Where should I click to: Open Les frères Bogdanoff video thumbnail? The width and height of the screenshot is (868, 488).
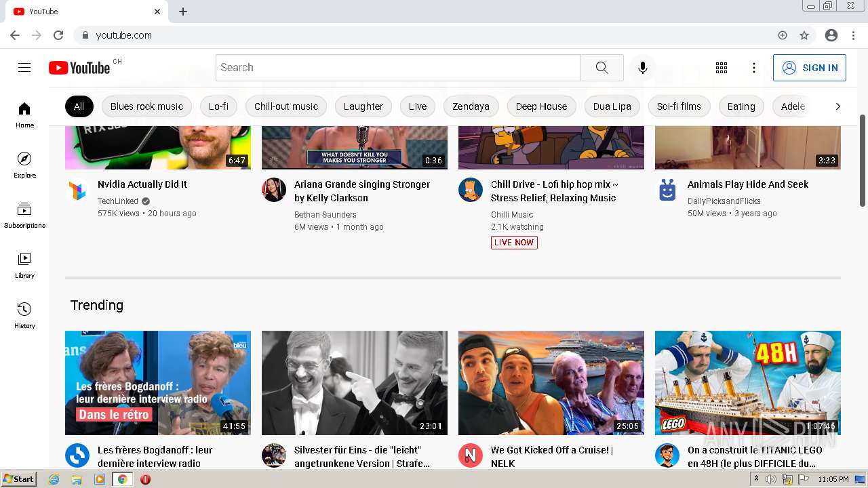click(158, 383)
